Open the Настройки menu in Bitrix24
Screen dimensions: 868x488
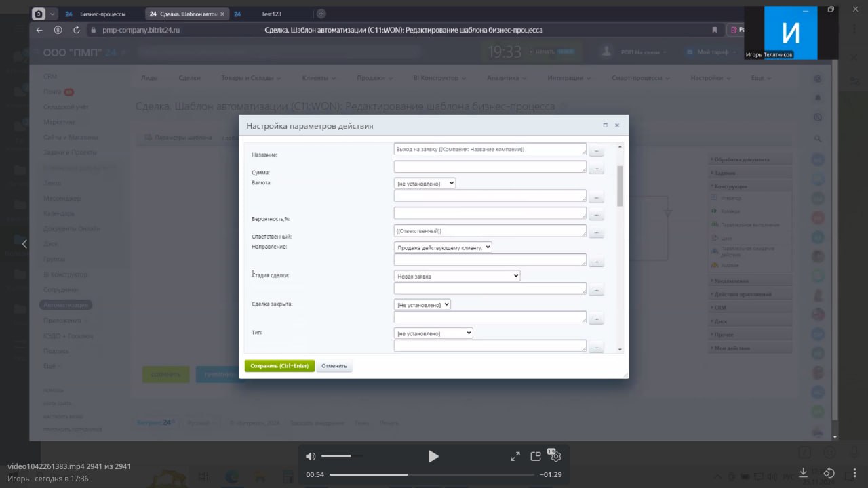pyautogui.click(x=711, y=78)
